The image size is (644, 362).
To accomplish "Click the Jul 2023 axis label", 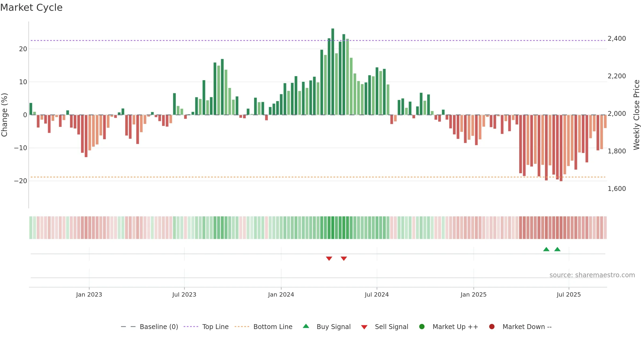I will click(x=184, y=295).
